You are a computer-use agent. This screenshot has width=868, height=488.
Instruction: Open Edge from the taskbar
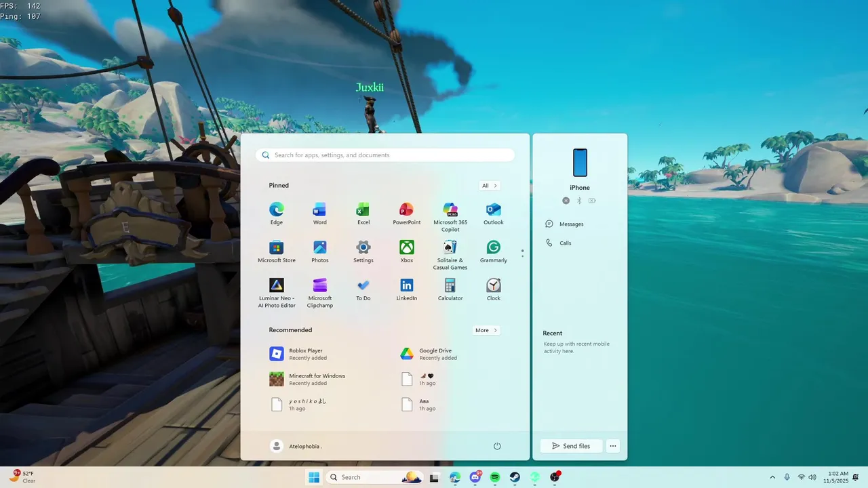coord(455,477)
